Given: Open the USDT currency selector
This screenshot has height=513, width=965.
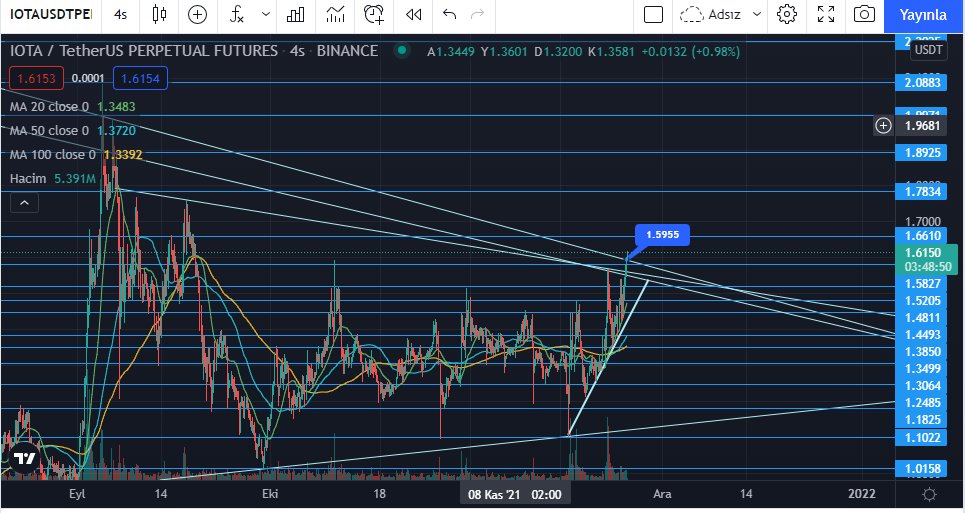Looking at the screenshot, I should (929, 50).
